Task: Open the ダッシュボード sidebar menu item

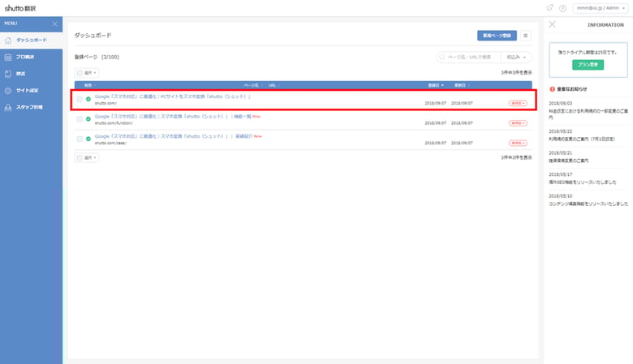Action: coord(31,41)
